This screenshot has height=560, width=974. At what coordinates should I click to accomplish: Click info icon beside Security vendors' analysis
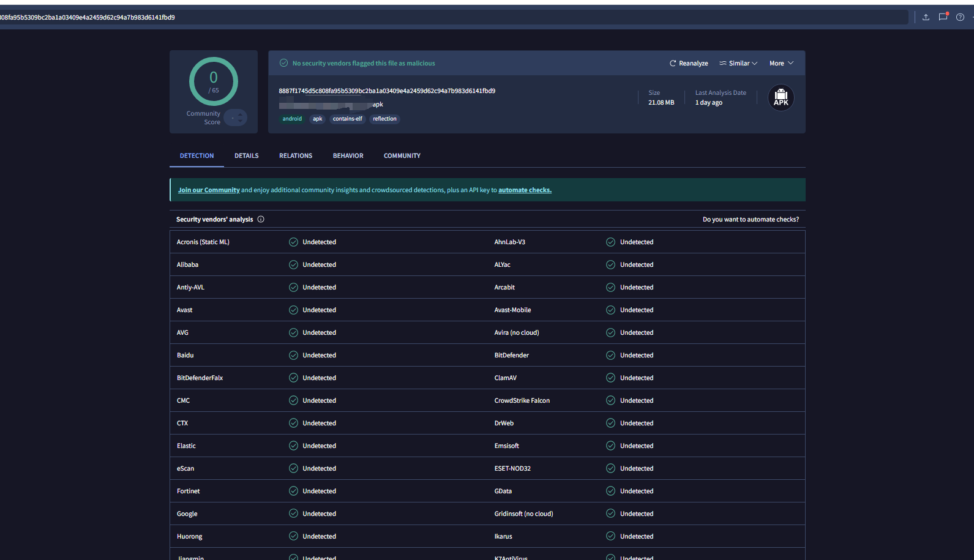click(x=261, y=219)
